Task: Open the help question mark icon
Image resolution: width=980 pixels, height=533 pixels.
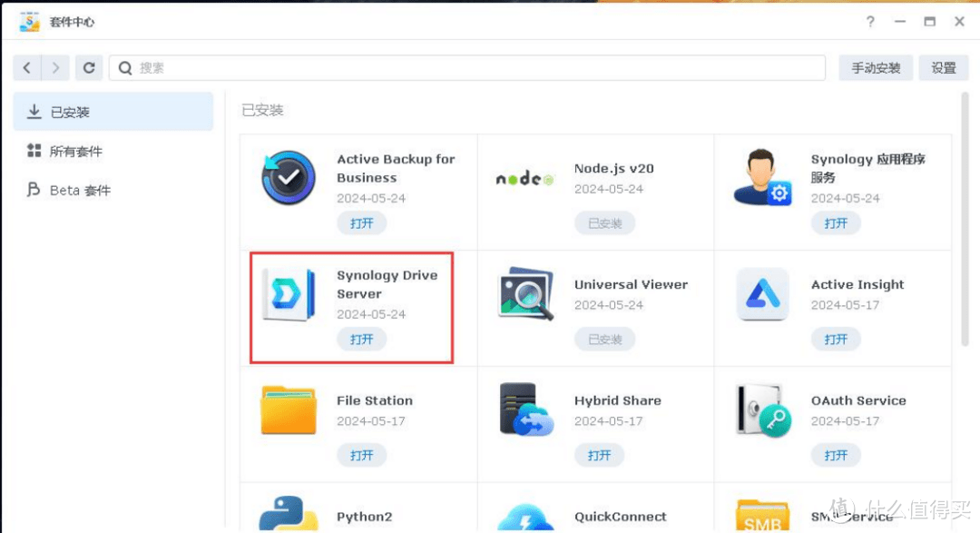Action: pos(869,21)
